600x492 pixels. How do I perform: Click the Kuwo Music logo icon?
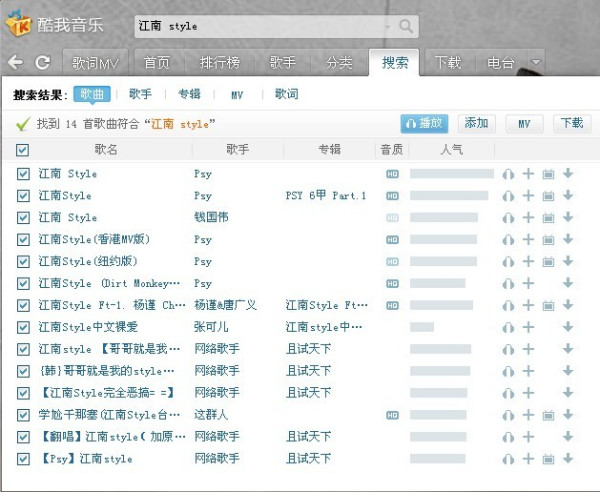point(18,24)
